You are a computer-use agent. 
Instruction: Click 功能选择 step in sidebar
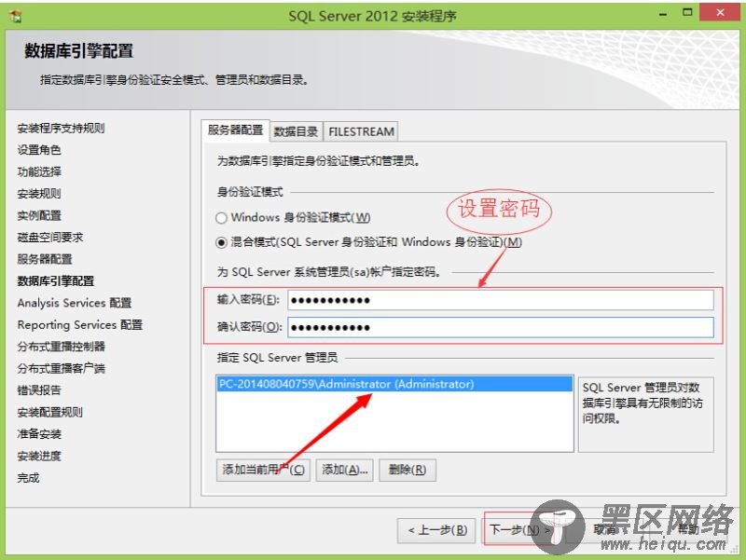coord(39,171)
